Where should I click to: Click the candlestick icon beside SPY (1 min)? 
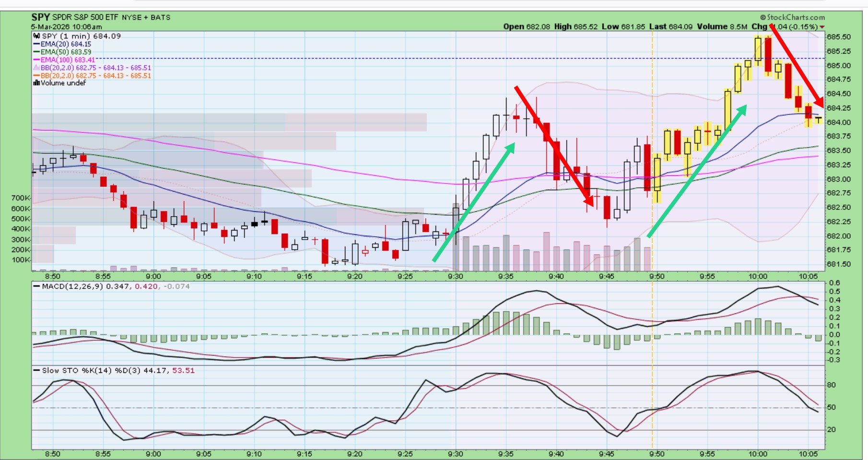[x=36, y=36]
